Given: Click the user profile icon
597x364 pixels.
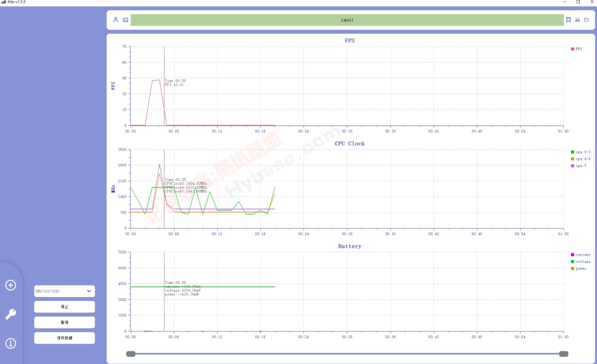Looking at the screenshot, I should pos(116,20).
